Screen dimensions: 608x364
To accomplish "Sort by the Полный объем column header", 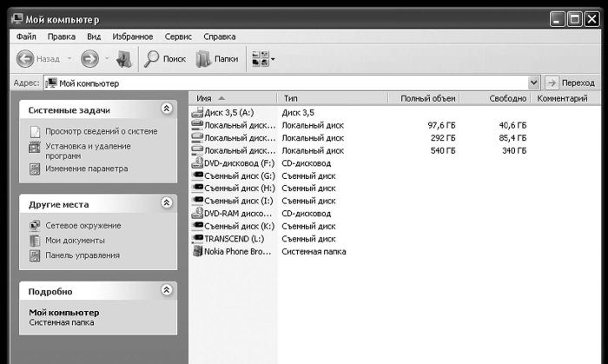I will click(x=428, y=99).
